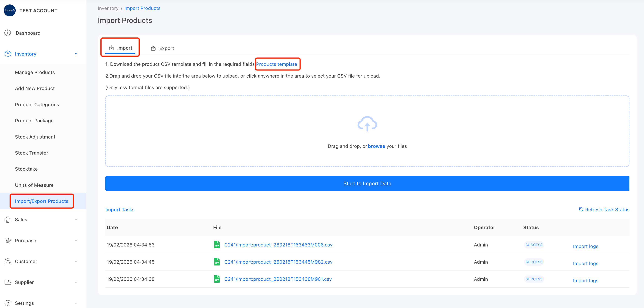Expand the Purchase menu chevron
Image resolution: width=644 pixels, height=308 pixels.
point(76,241)
